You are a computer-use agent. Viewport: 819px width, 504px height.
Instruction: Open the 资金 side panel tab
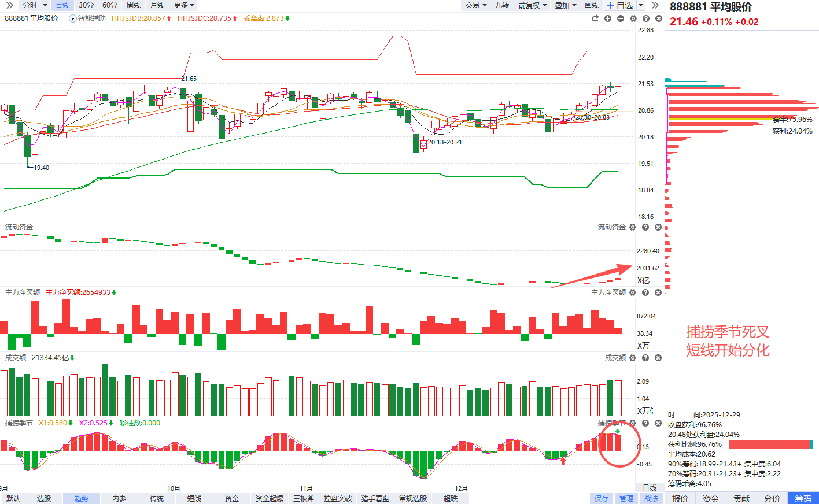pos(711,498)
